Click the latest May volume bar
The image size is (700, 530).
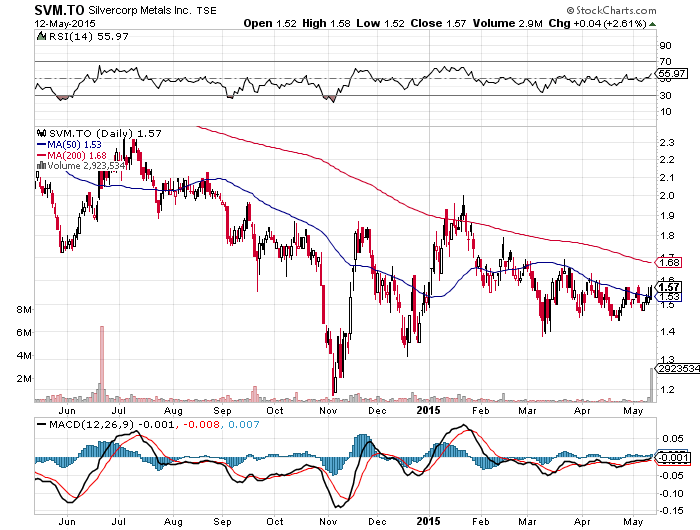[x=651, y=385]
